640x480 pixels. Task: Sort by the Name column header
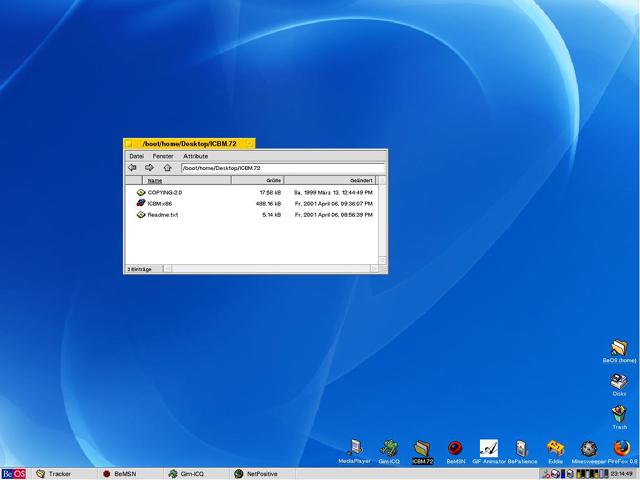click(x=187, y=180)
